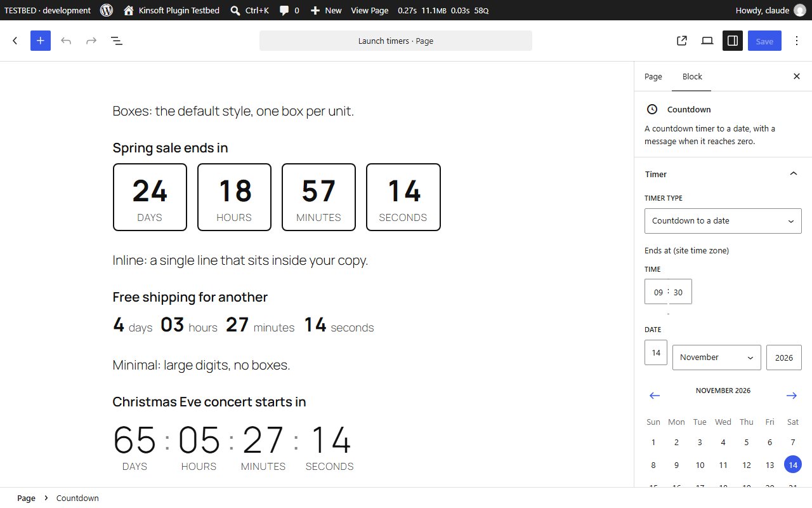Open the Kinsoft Plugin Testbed home link
Viewport: 812px width, 508px height.
tap(171, 10)
